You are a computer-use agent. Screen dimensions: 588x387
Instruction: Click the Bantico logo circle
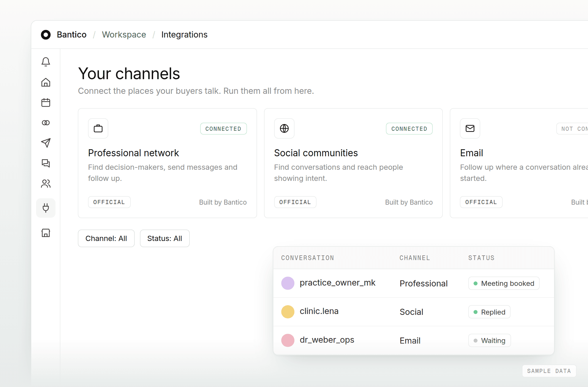tap(46, 35)
